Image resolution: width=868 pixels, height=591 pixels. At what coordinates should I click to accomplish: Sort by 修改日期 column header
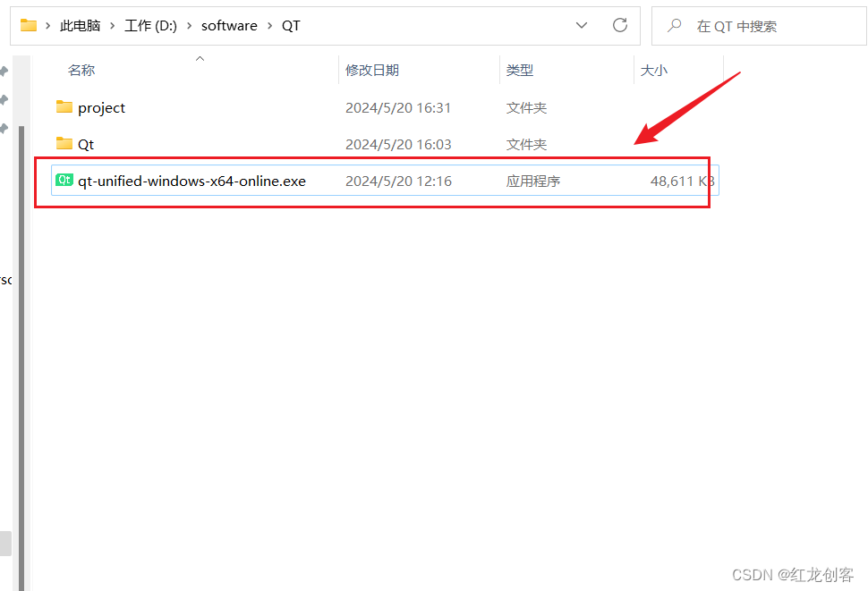[372, 71]
